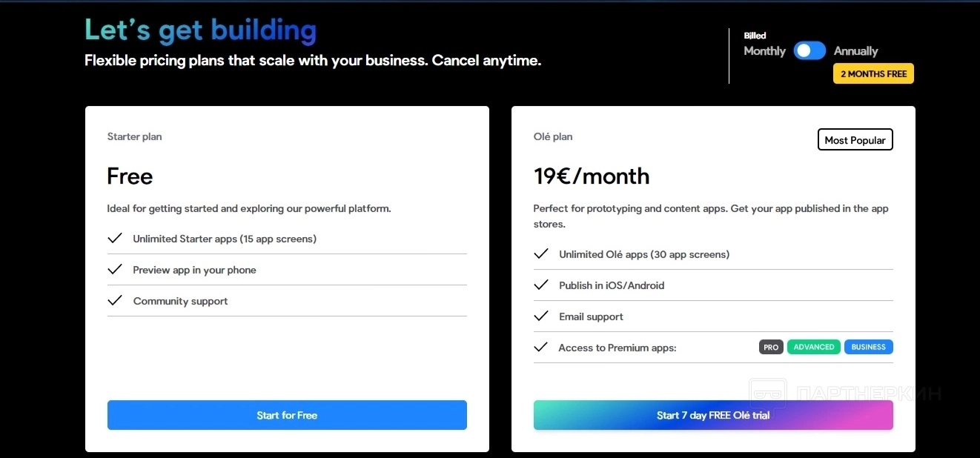Click checkmark beside Community support
The width and height of the screenshot is (980, 458).
point(115,301)
